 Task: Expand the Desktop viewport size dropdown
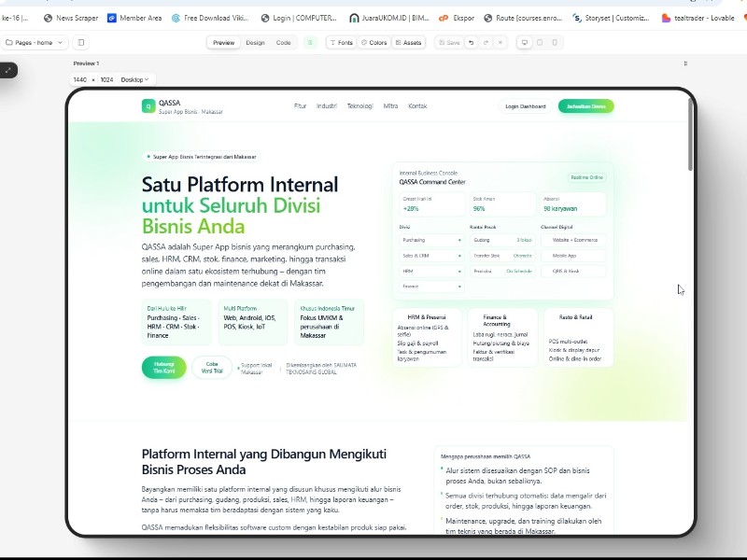click(135, 79)
